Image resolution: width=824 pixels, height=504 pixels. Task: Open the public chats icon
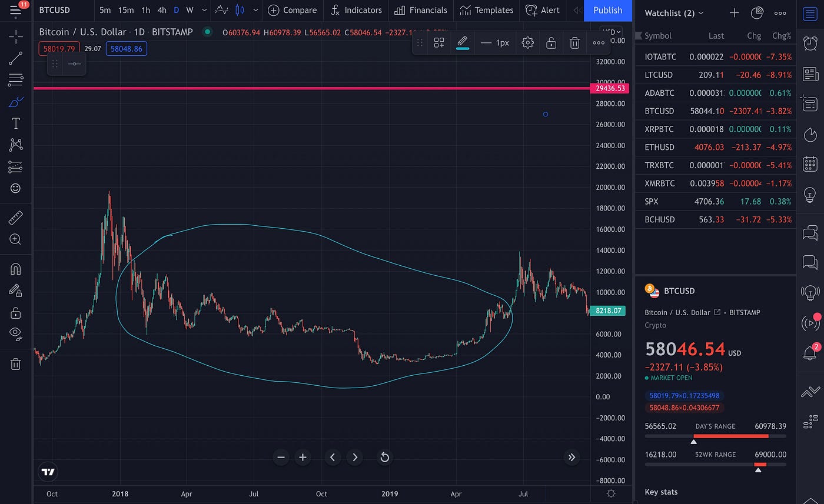coord(810,233)
